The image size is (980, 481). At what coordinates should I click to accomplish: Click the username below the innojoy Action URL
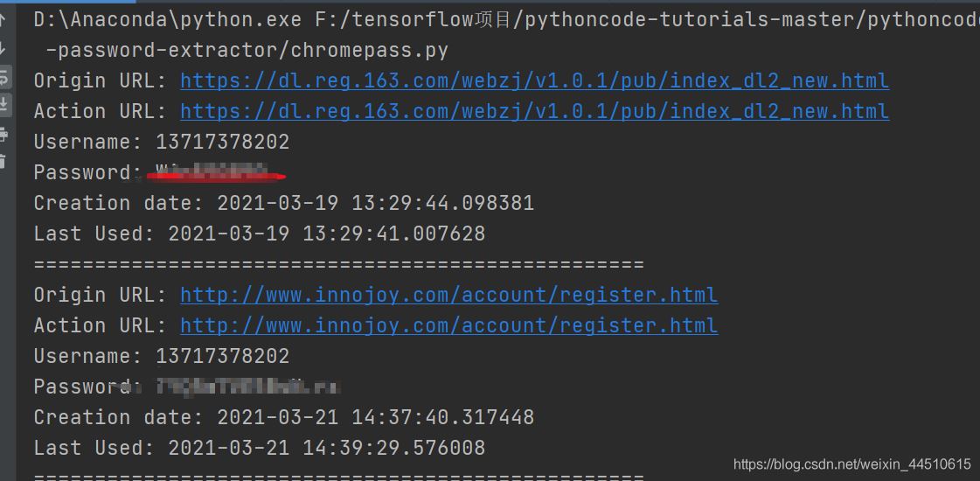tap(222, 356)
